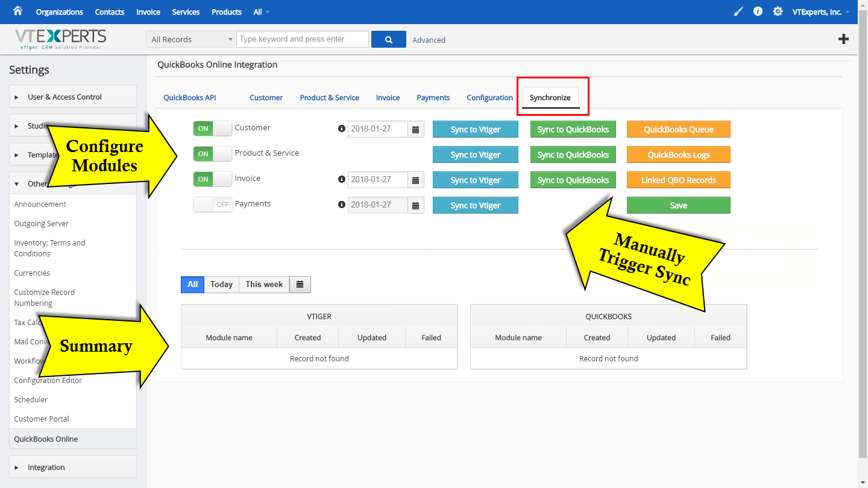Open the info icon in top bar

click(758, 11)
